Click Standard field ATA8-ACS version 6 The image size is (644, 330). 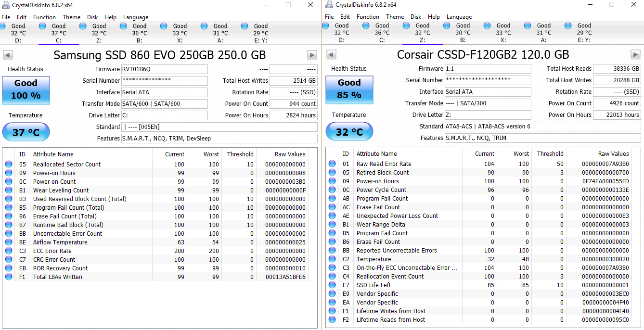(543, 127)
